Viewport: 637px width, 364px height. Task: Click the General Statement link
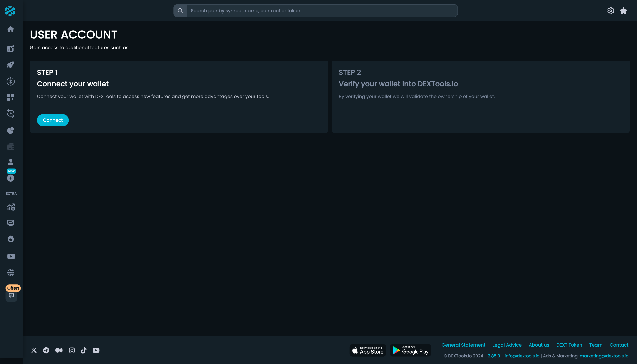[463, 345]
